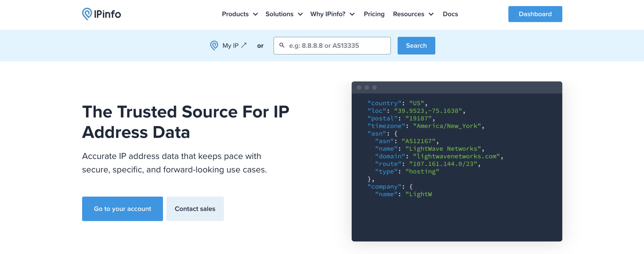Click the My IP location pin icon
This screenshot has height=254, width=644.
tap(214, 46)
